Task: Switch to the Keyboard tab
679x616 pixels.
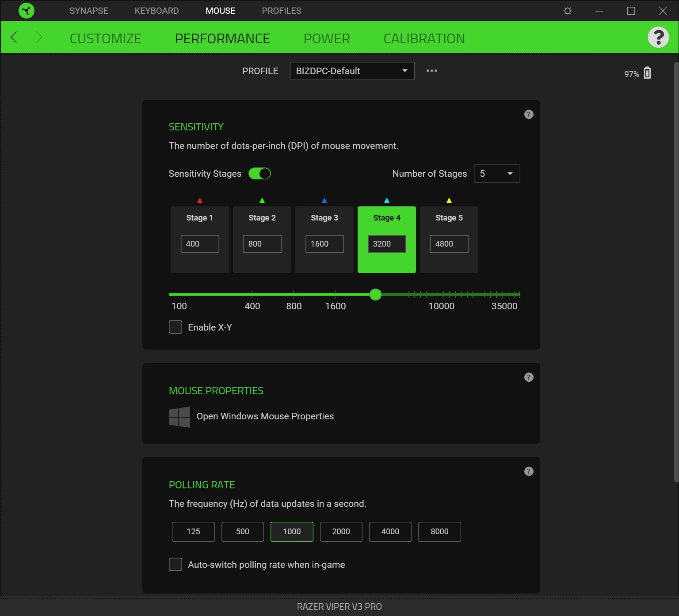Action: point(156,11)
